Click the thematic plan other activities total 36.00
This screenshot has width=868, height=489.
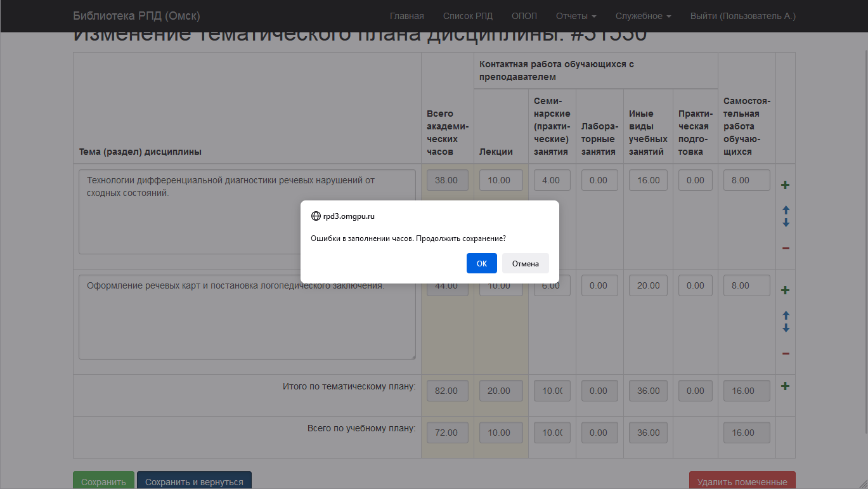click(648, 391)
